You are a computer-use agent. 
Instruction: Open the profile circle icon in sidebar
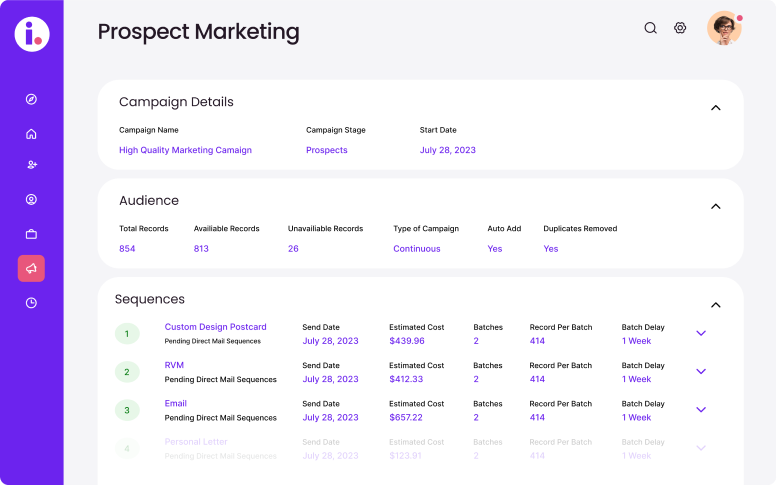point(31,200)
